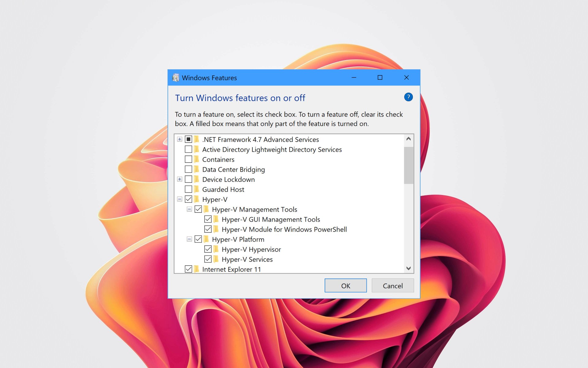Uncheck the top-level Hyper-V checkbox
Viewport: 588px width, 368px height.
[189, 199]
